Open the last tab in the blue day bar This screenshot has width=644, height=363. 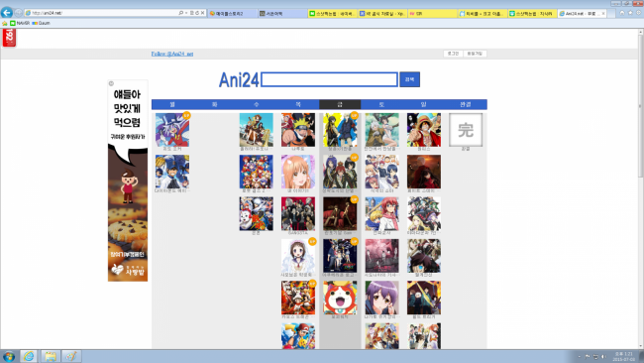[x=466, y=104]
